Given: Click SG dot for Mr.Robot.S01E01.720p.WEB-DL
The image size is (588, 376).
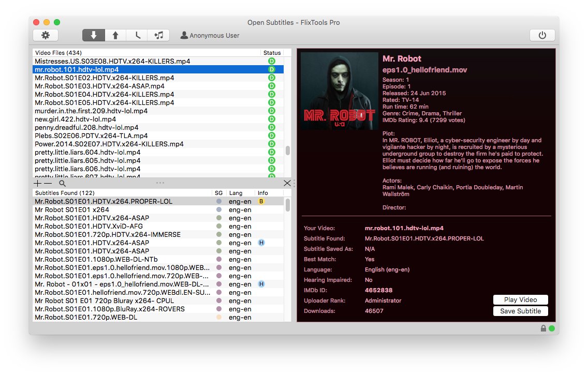Looking at the screenshot, I should click(219, 317).
